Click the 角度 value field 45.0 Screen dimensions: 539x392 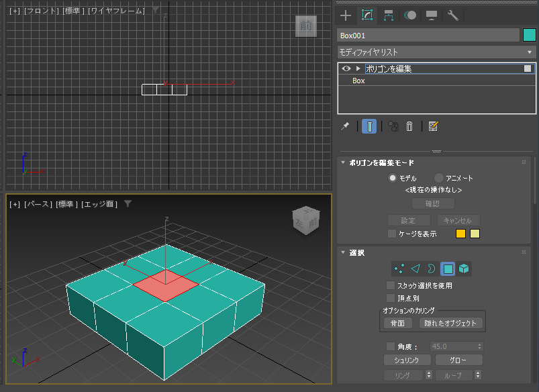[x=452, y=346]
